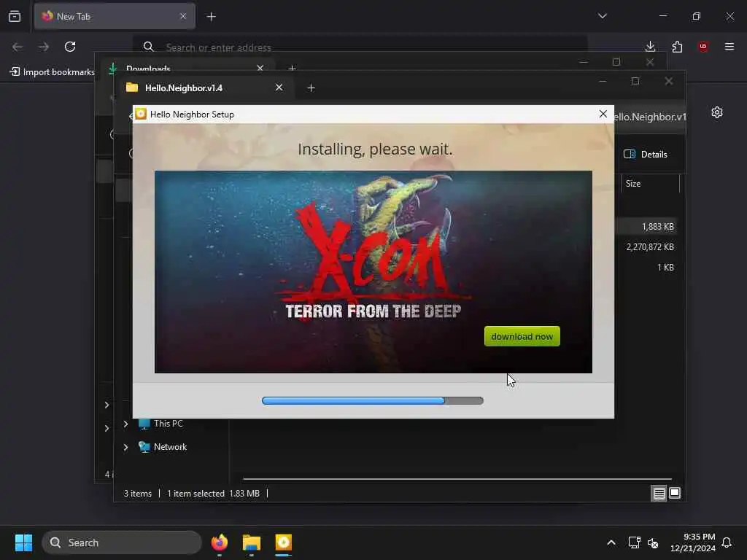Open Firefox settings gear on New Tab

(x=717, y=112)
